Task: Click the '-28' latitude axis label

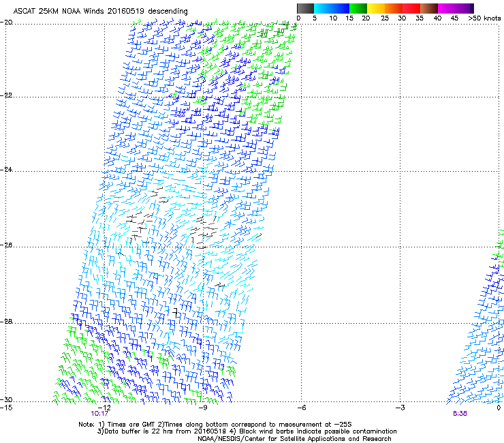Action: point(6,322)
